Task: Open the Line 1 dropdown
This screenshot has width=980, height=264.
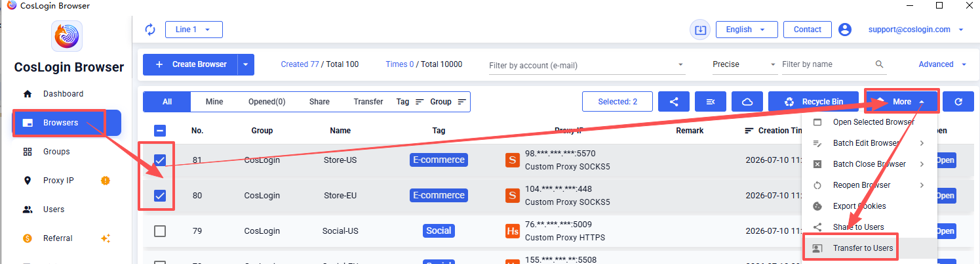Action: 194,30
